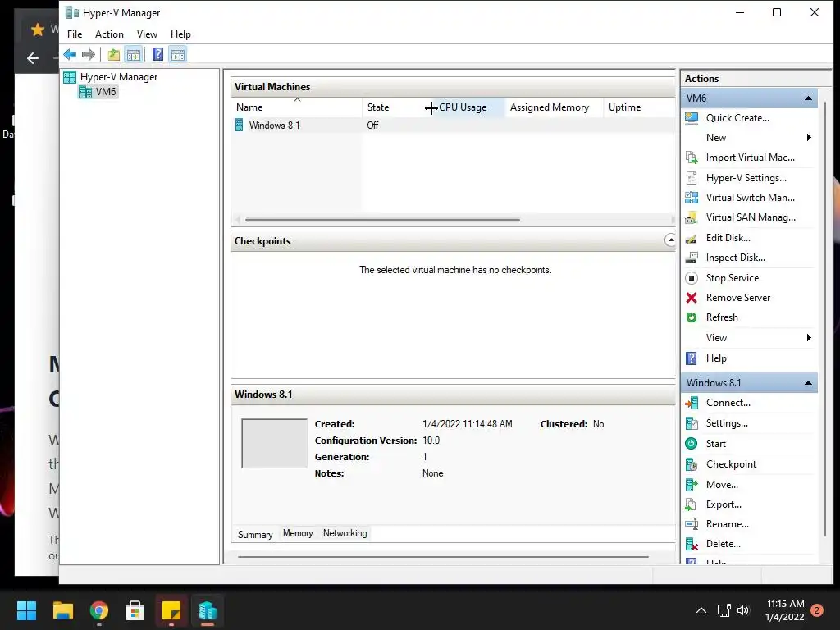Open the notification center badge
This screenshot has width=840, height=630.
tap(817, 610)
